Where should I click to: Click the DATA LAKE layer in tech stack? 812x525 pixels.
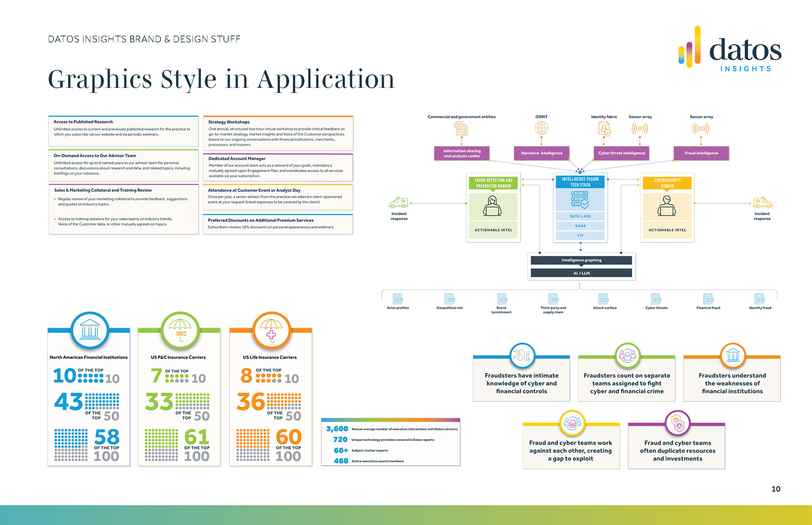(580, 216)
